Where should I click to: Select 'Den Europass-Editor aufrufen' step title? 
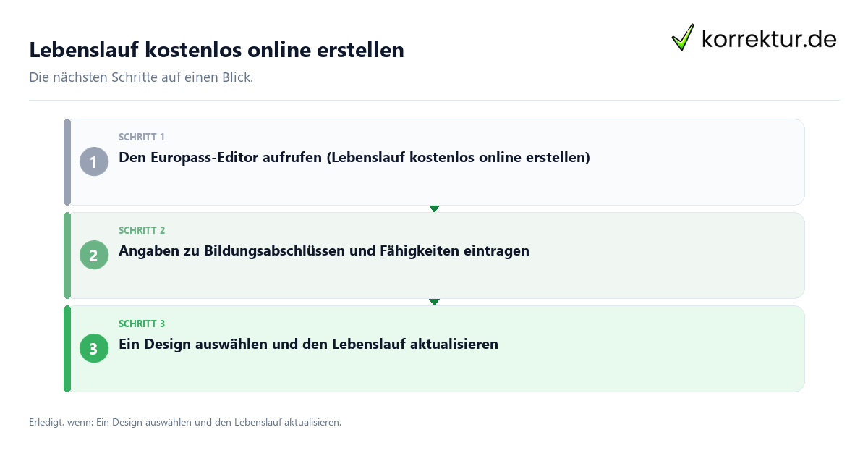pyautogui.click(x=354, y=157)
